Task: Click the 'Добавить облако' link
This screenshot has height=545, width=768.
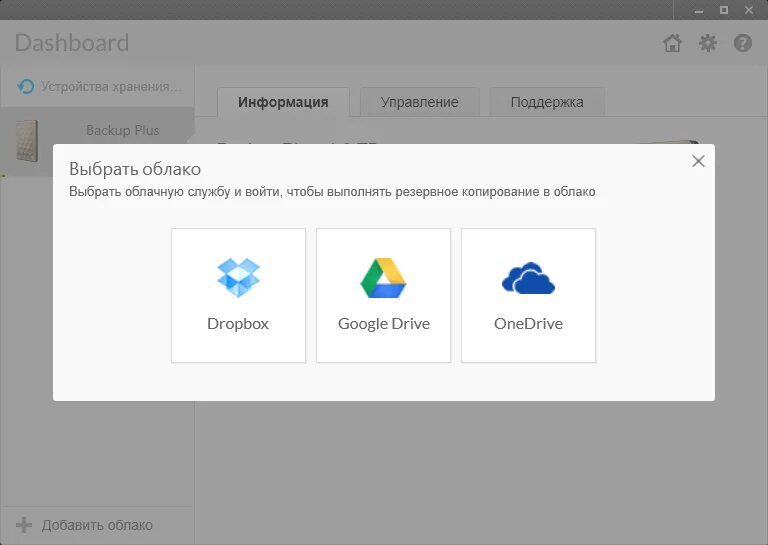Action: 97,525
